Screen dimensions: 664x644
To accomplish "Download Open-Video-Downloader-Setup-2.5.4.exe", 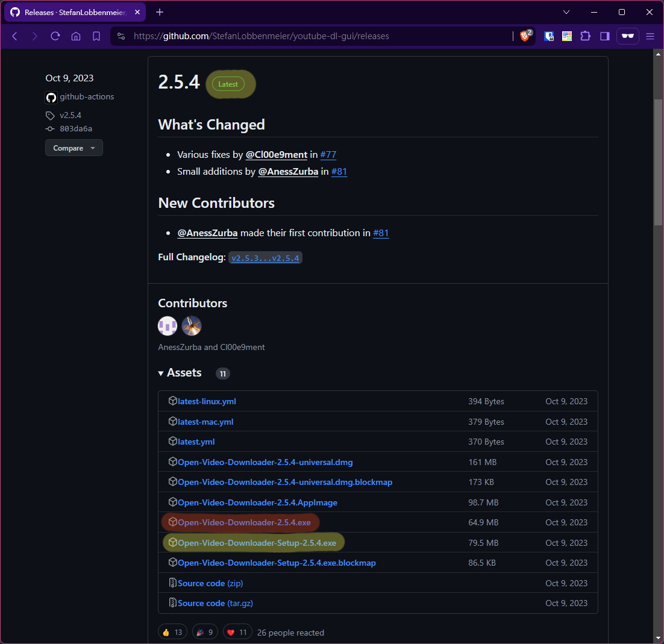I will point(257,543).
